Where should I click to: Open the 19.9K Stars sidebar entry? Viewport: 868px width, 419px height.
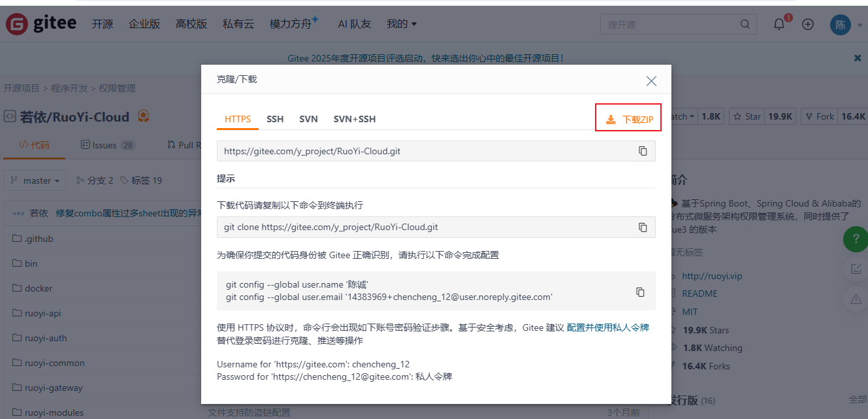705,330
